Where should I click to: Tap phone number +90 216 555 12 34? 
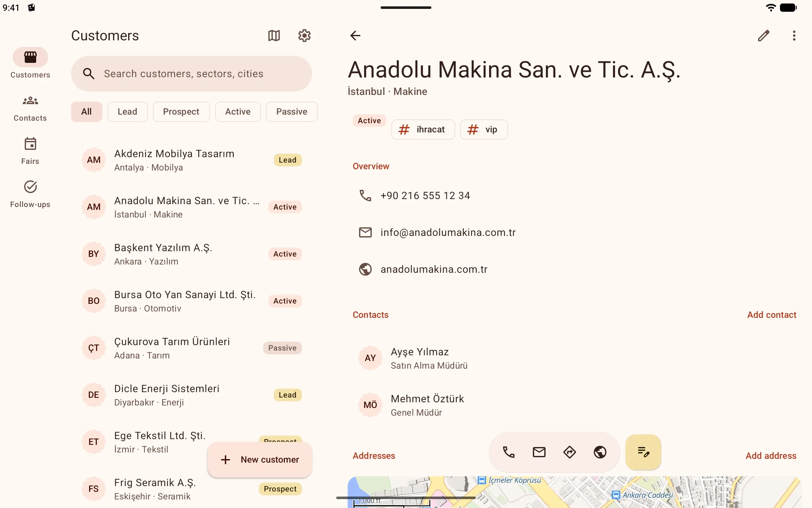(x=425, y=196)
